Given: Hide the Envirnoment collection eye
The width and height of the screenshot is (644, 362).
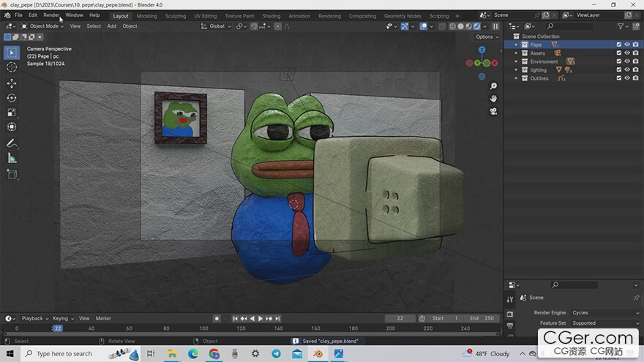Looking at the screenshot, I should click(627, 61).
